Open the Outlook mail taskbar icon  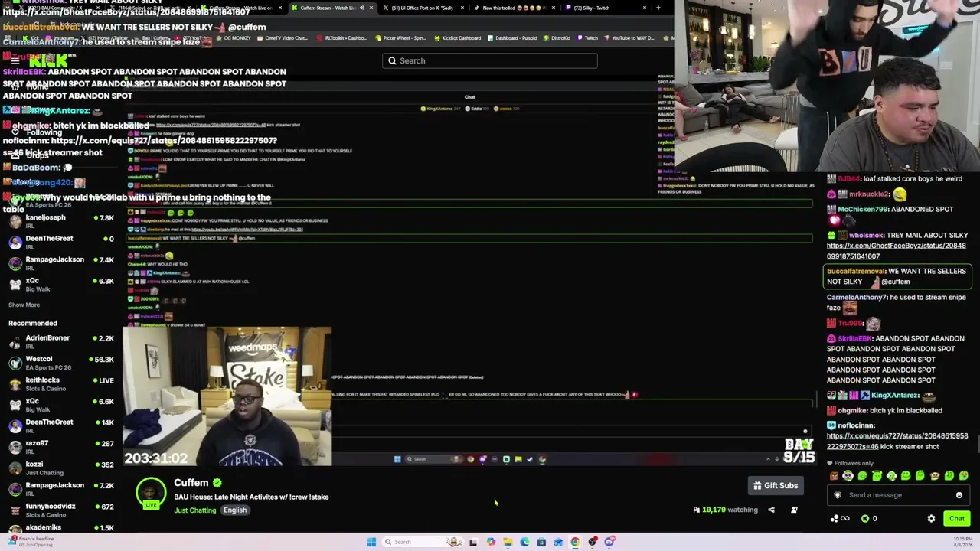coord(558,542)
